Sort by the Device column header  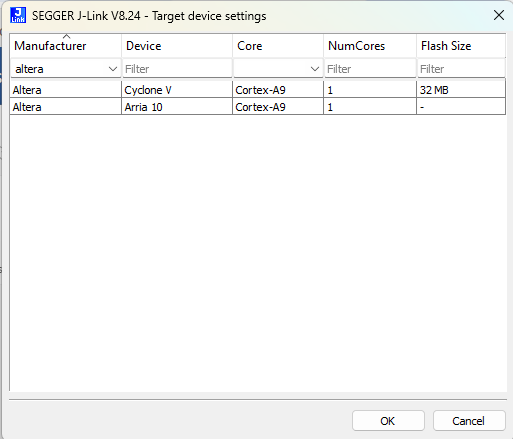tap(177, 46)
